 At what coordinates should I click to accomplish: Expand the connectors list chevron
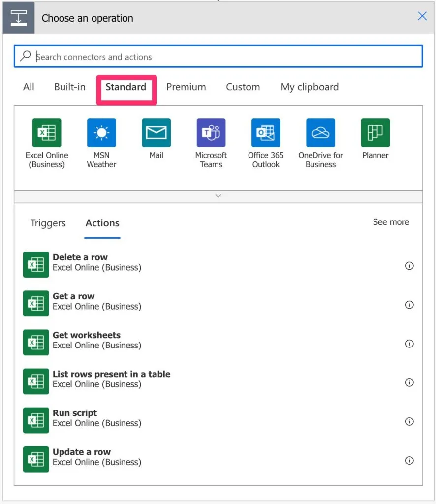point(218,196)
